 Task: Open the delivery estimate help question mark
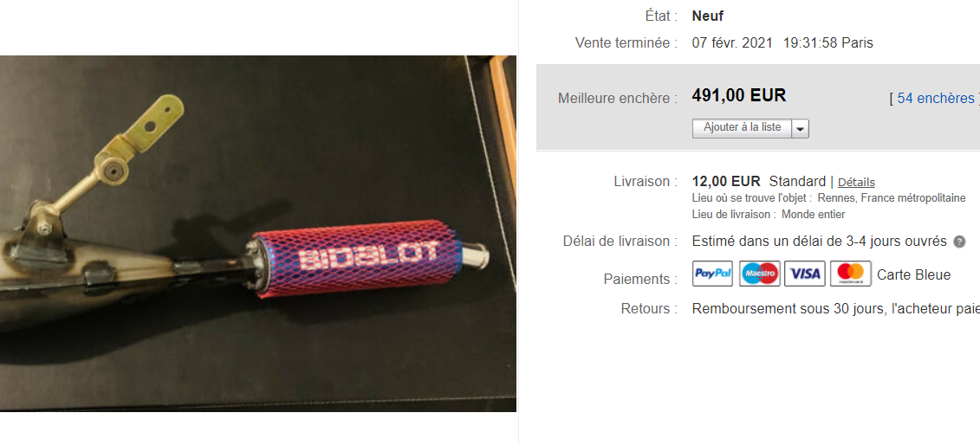point(959,242)
